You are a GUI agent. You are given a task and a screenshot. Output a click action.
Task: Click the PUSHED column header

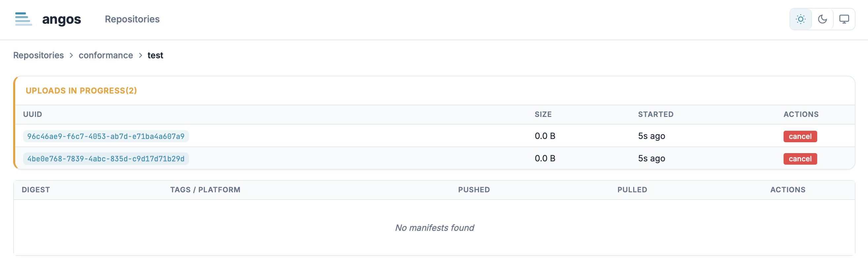click(x=474, y=190)
